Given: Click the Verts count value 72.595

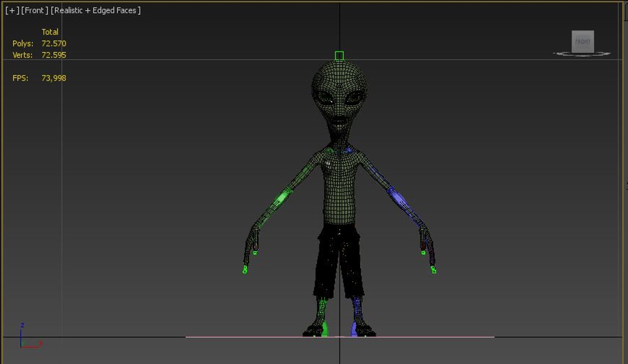Looking at the screenshot, I should [x=54, y=55].
